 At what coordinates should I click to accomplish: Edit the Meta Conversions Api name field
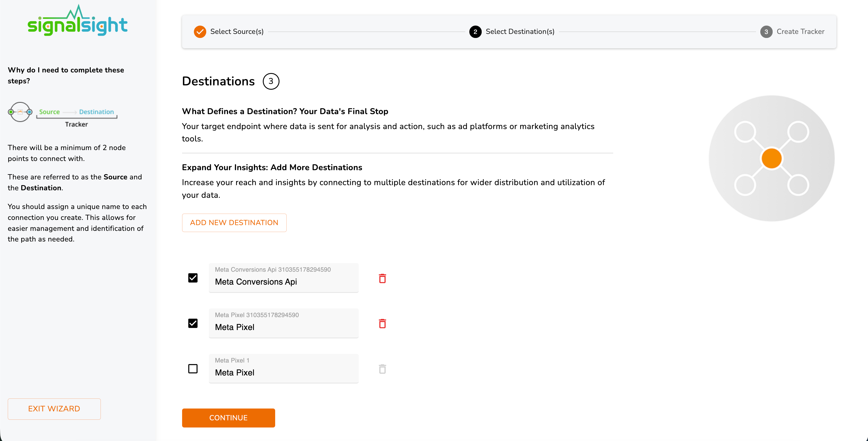click(x=283, y=278)
